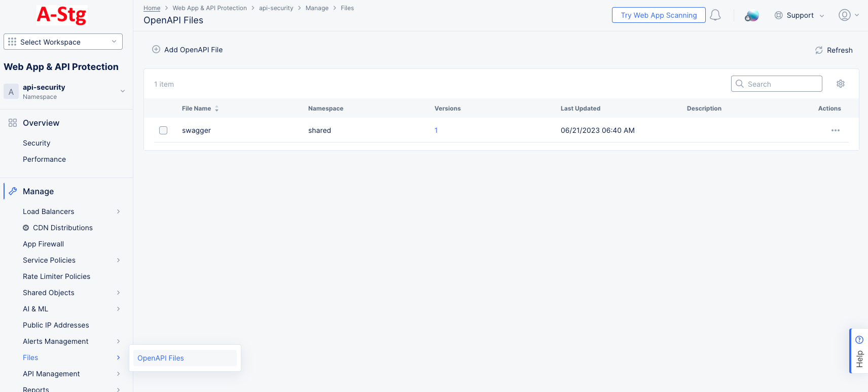
Task: Click Try Web App Scanning button
Action: [x=658, y=15]
